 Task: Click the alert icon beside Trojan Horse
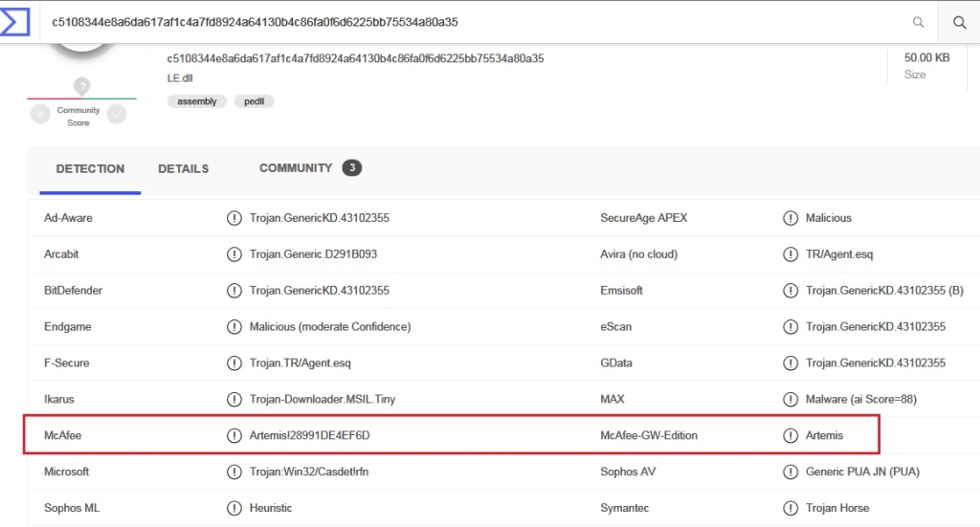point(790,508)
